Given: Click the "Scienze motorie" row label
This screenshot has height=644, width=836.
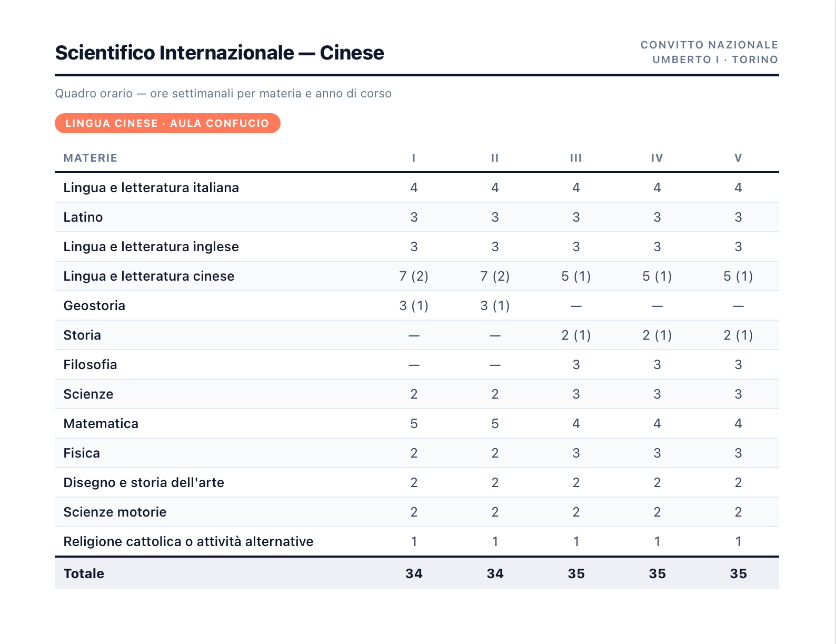Looking at the screenshot, I should tap(115, 512).
